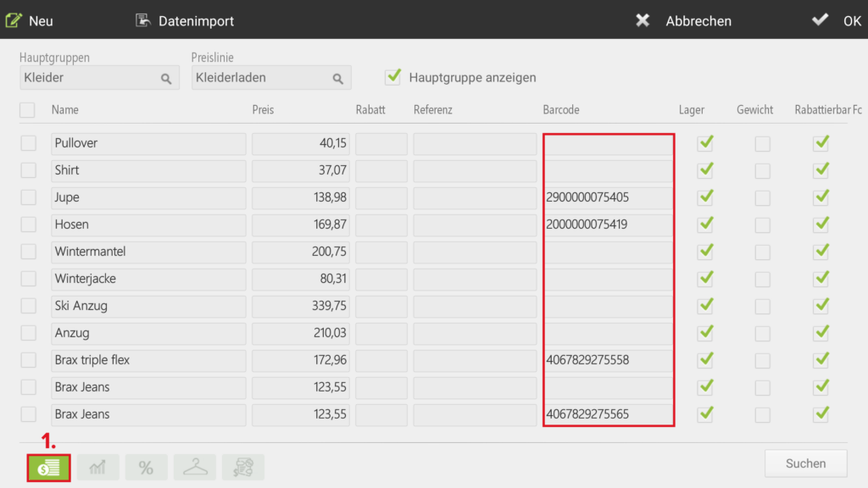The width and height of the screenshot is (868, 488).
Task: Toggle the select-all header checkbox
Action: 27,109
